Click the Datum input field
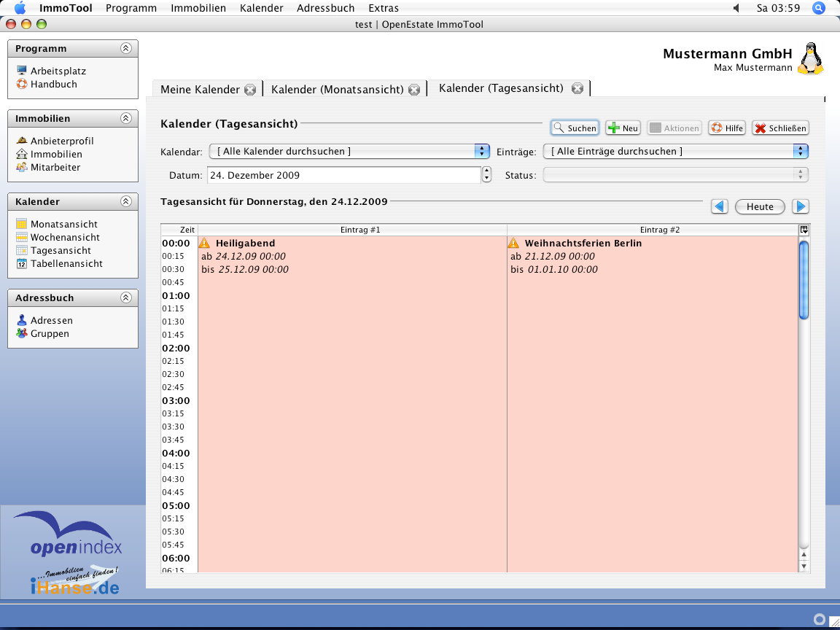Image resolution: width=840 pixels, height=630 pixels. click(x=343, y=175)
